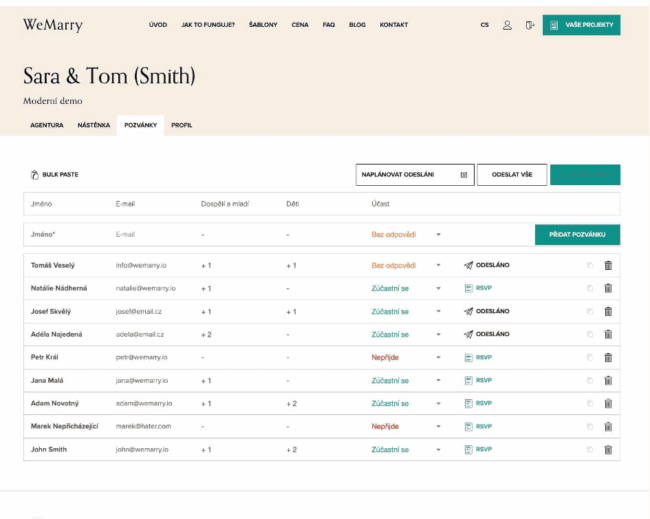Image resolution: width=650 pixels, height=519 pixels.
Task: Open RSVP form icon for Marek Nepřicházející
Action: coord(468,426)
